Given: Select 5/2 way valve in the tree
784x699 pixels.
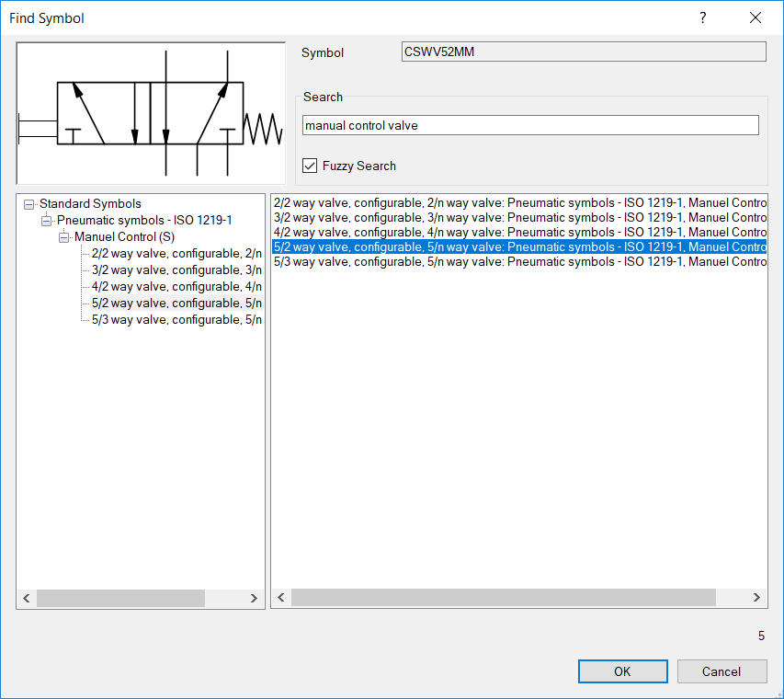Looking at the screenshot, I should [x=176, y=303].
